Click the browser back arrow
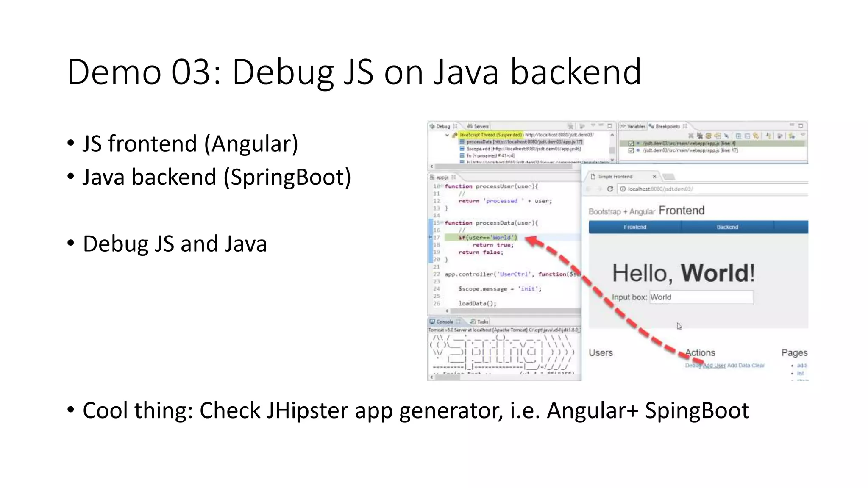This screenshot has height=488, width=868. [589, 189]
